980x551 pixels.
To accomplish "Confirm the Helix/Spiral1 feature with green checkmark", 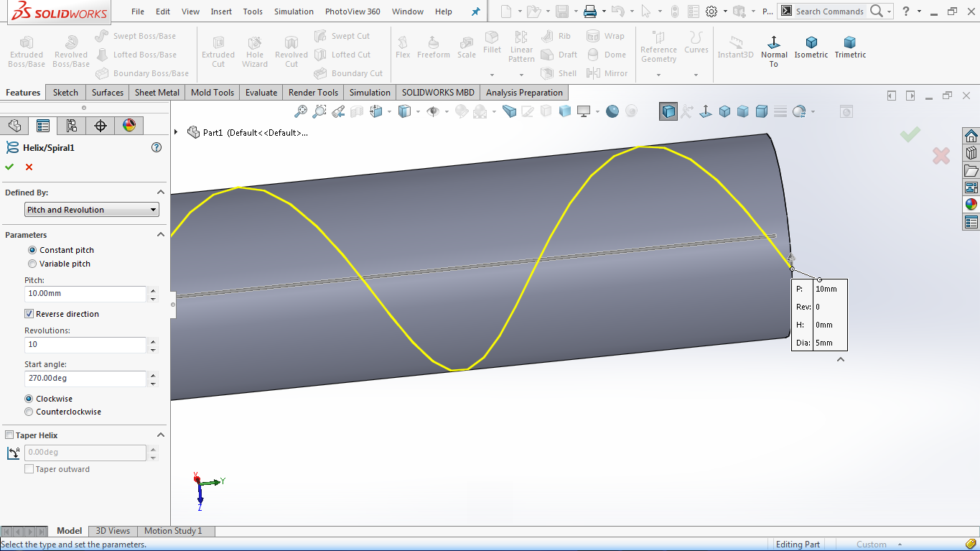I will pyautogui.click(x=9, y=167).
